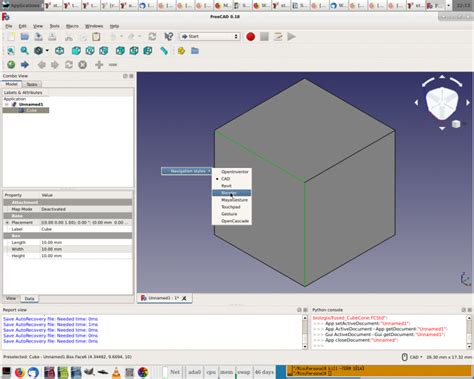Click the Report view scrollbar down arrow
This screenshot has height=379, width=474.
(305, 347)
